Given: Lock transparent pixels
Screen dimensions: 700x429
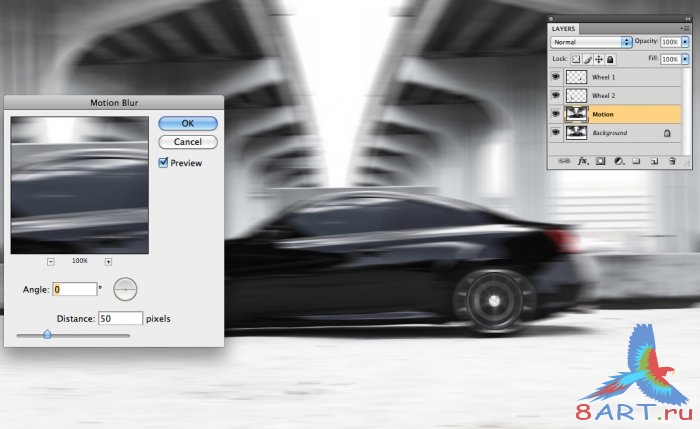Looking at the screenshot, I should tap(576, 59).
